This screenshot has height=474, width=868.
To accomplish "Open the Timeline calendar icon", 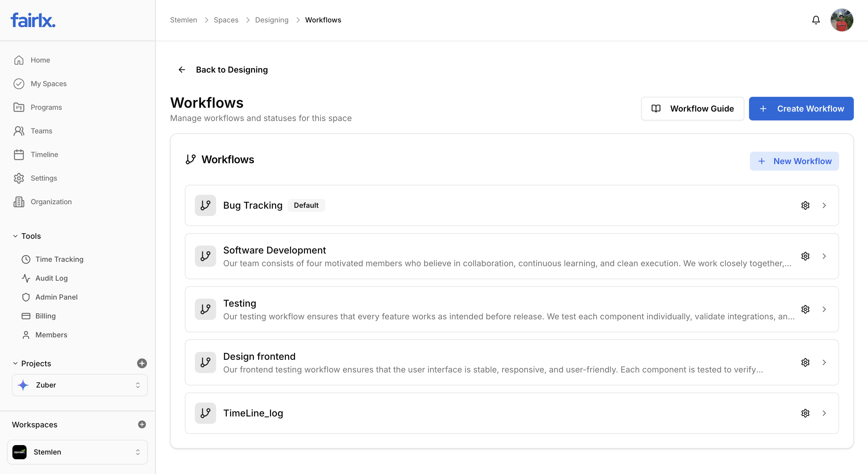I will (19, 155).
